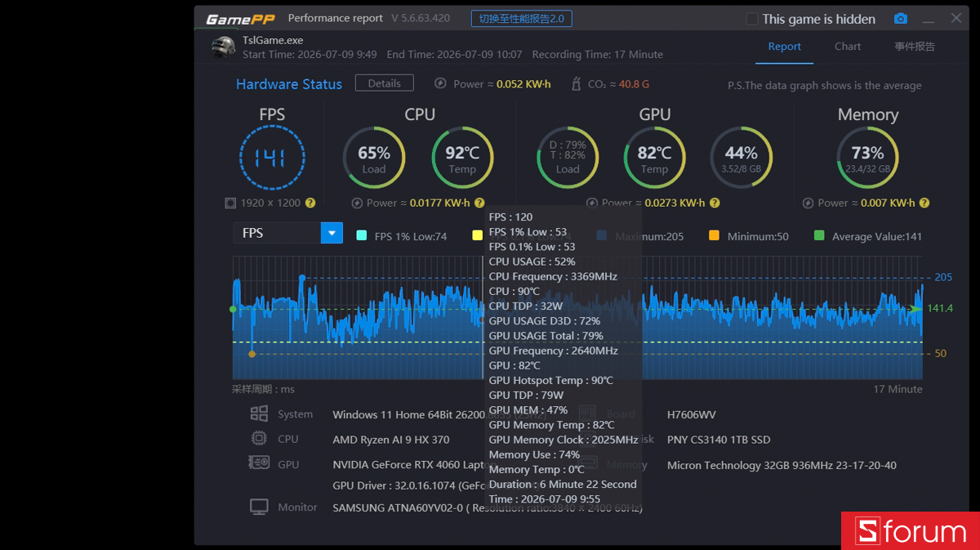
Task: Click the orange Minimum:50 legend swatch
Action: coord(714,235)
